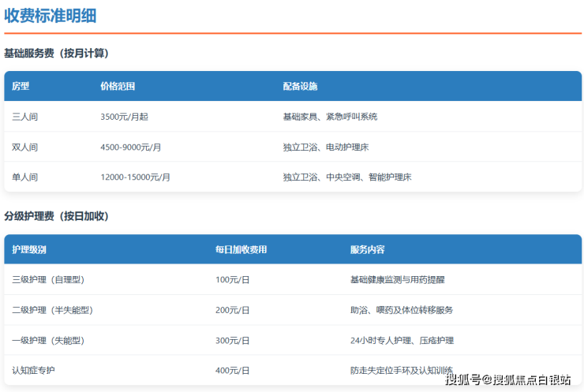The width and height of the screenshot is (584, 392).
Task: Select the 配备设施 column header
Action: click(x=300, y=86)
